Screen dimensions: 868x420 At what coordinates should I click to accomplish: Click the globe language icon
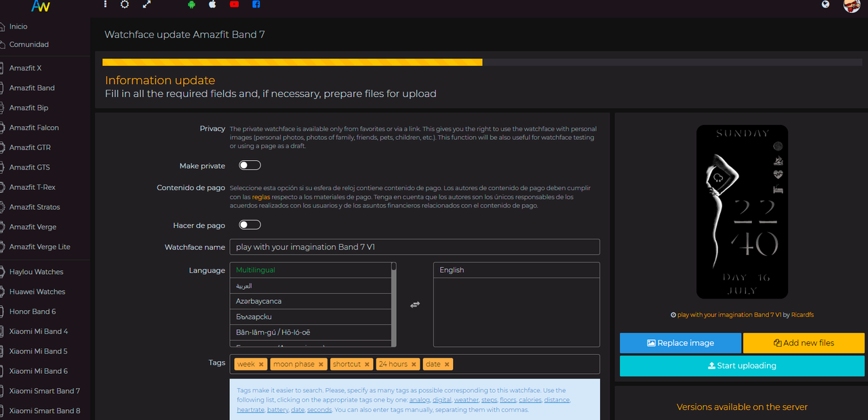click(825, 4)
